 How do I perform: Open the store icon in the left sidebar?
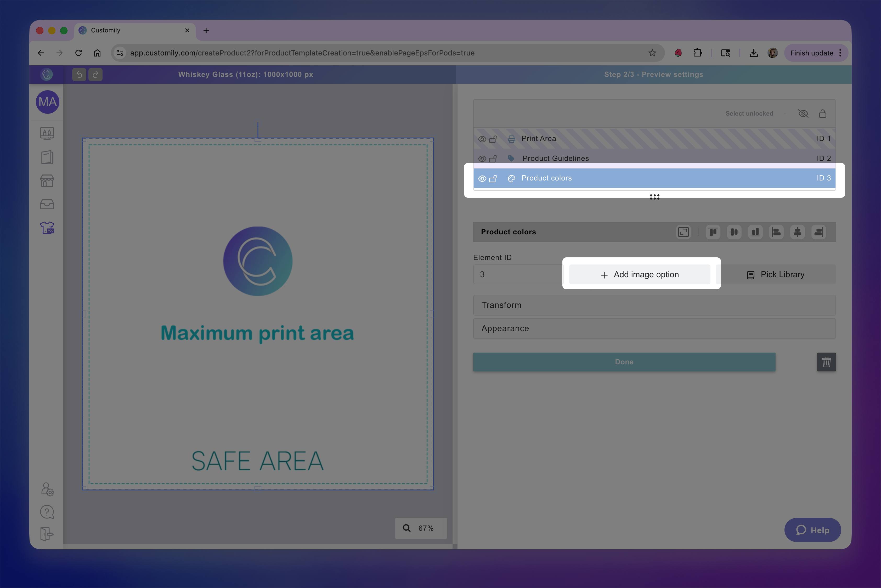[x=47, y=181]
